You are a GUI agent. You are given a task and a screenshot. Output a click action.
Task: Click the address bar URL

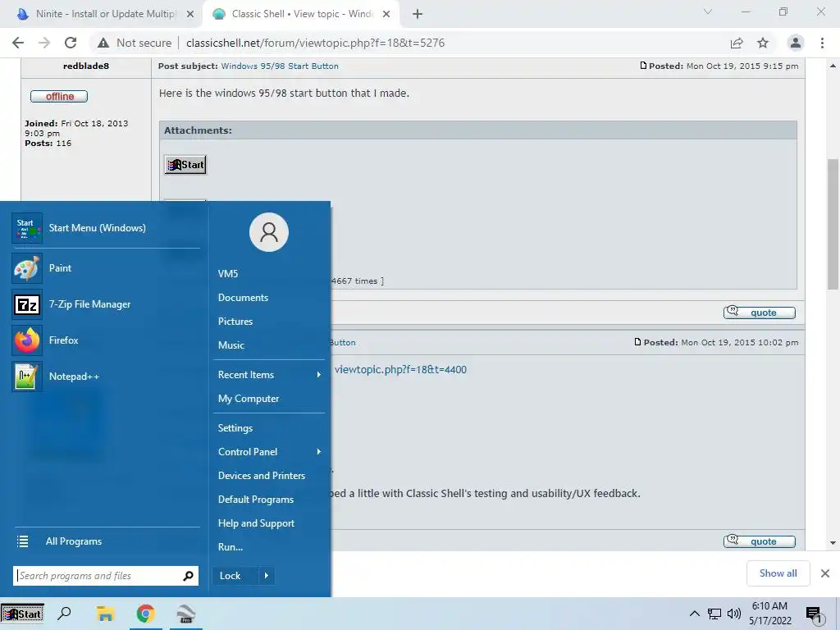tap(315, 43)
